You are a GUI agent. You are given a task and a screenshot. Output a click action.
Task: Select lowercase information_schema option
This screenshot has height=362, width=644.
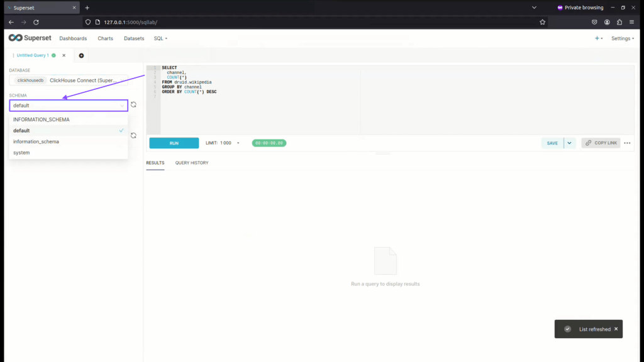36,141
